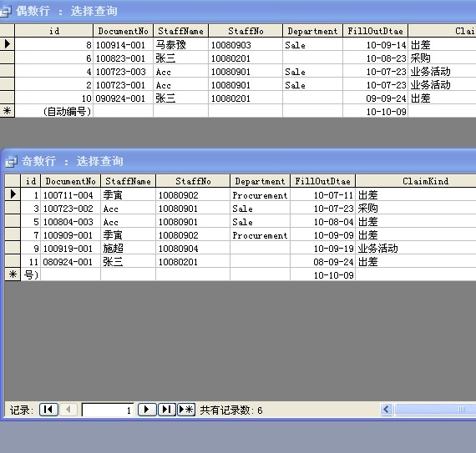Click the record number input field

[x=108, y=410]
